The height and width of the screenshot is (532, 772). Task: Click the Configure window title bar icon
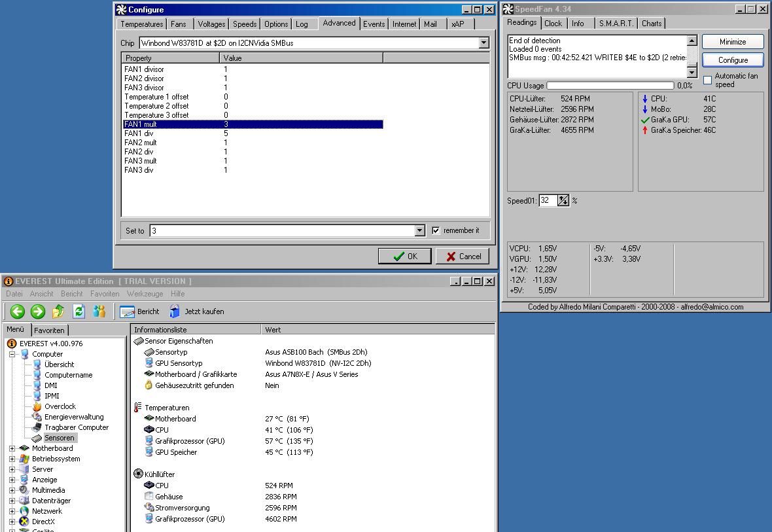pyautogui.click(x=121, y=9)
